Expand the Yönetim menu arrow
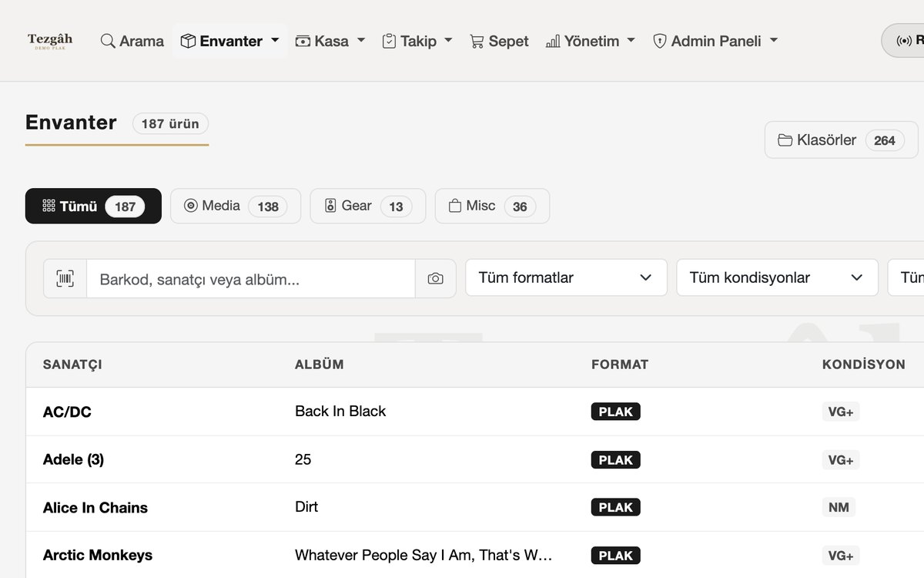 point(631,40)
